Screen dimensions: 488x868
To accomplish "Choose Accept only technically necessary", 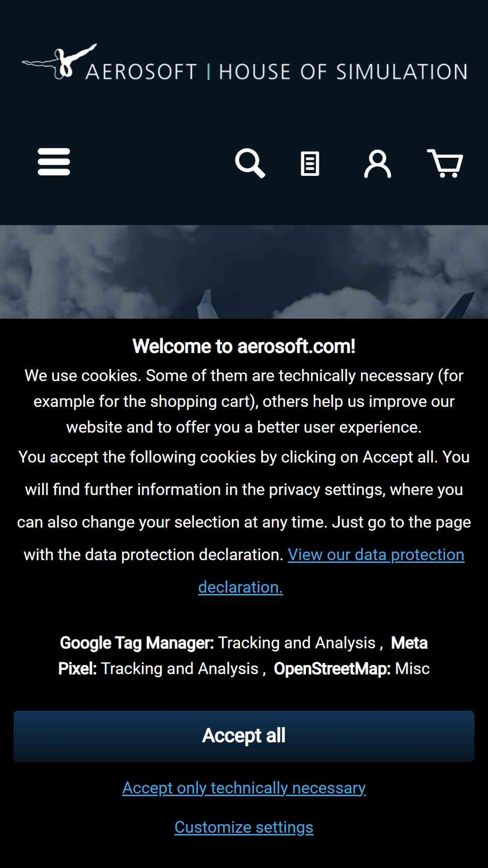I will click(244, 788).
